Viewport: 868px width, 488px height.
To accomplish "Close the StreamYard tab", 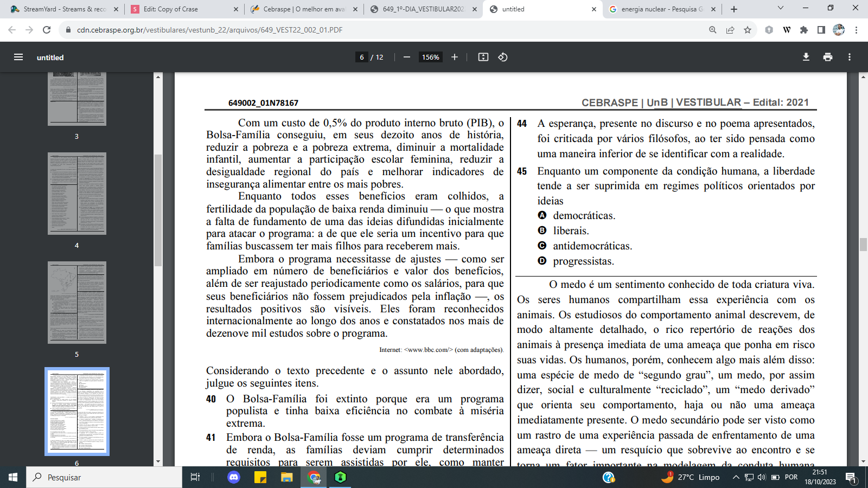I will tap(116, 9).
